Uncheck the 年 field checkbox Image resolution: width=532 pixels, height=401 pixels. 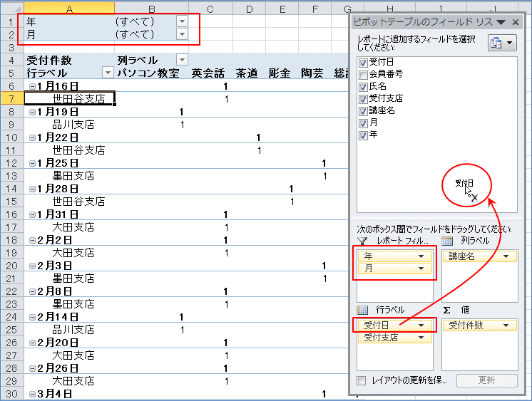tap(363, 135)
